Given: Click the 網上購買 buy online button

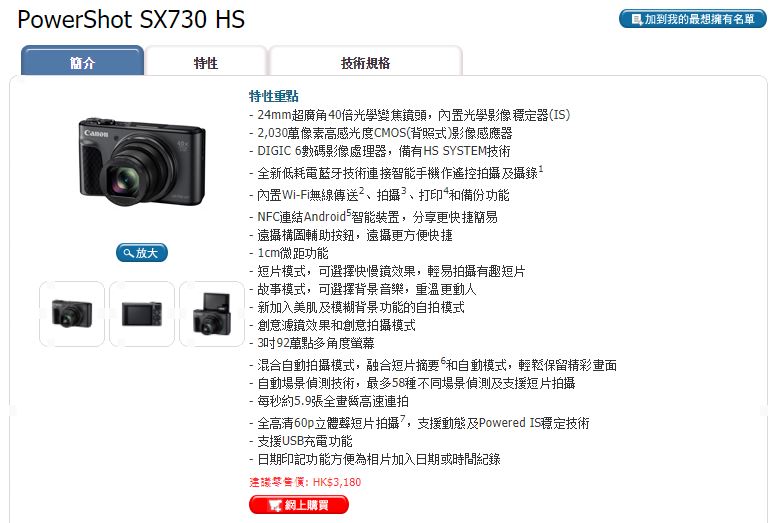Looking at the screenshot, I should (299, 505).
